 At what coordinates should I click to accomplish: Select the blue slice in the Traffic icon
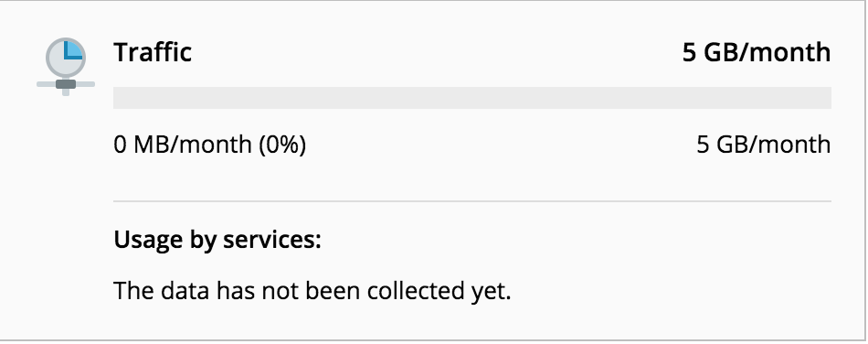pos(73,49)
